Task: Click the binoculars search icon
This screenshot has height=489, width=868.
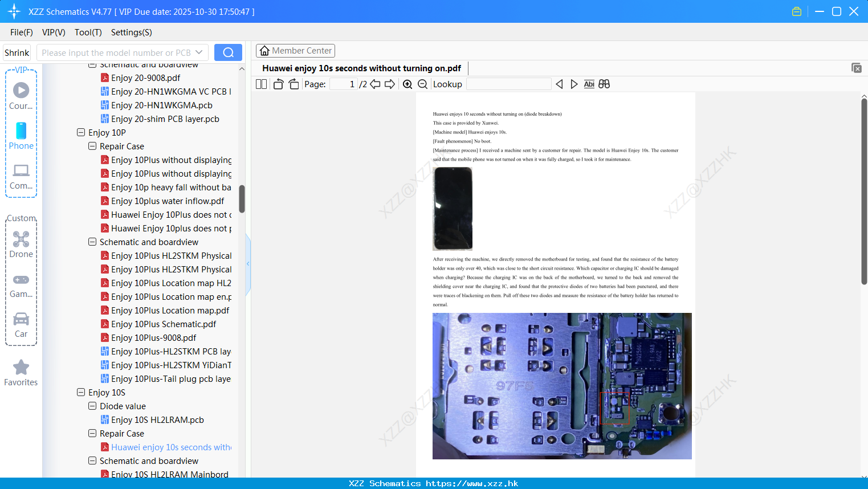Action: (x=604, y=84)
